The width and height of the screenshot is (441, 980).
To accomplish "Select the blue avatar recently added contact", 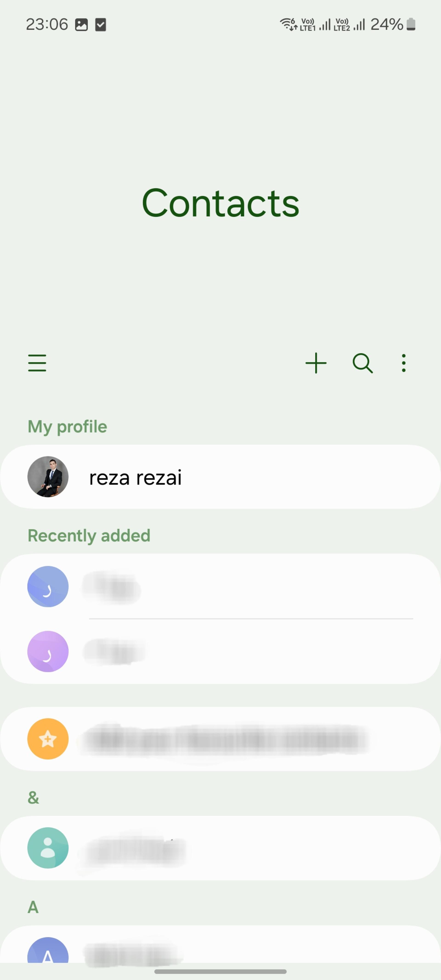I will click(220, 586).
